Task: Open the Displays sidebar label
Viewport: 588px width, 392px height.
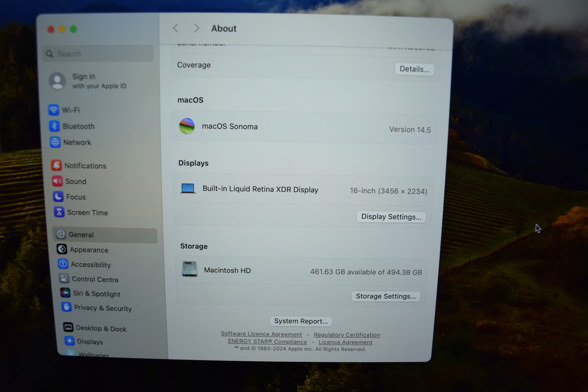Action: click(90, 342)
